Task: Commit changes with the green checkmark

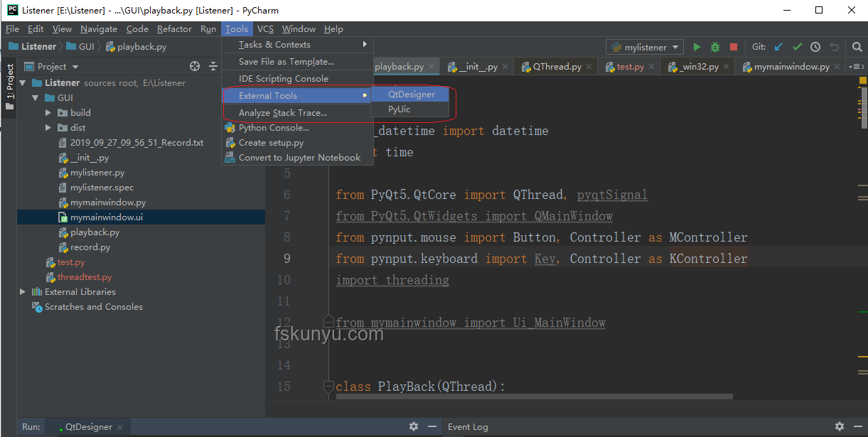Action: (x=797, y=47)
